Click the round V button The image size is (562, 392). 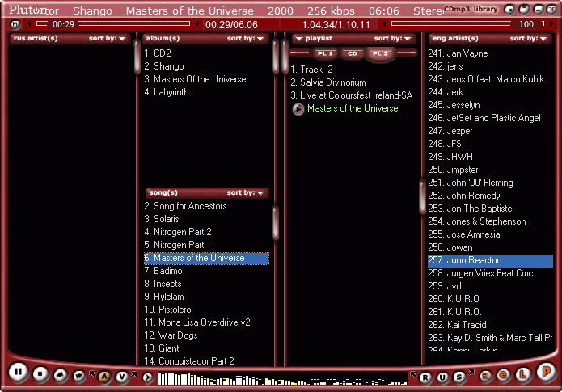[122, 377]
